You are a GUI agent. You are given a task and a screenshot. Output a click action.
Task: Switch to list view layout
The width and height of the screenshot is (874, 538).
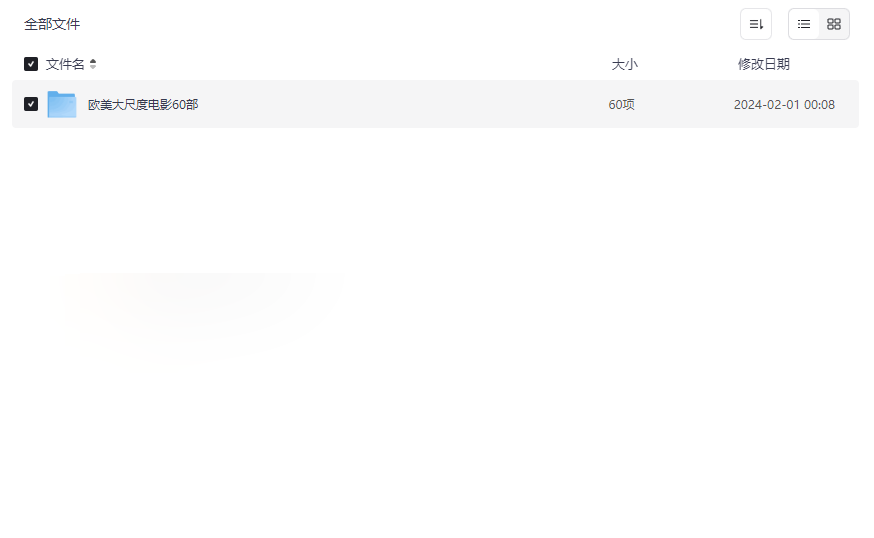pos(804,24)
